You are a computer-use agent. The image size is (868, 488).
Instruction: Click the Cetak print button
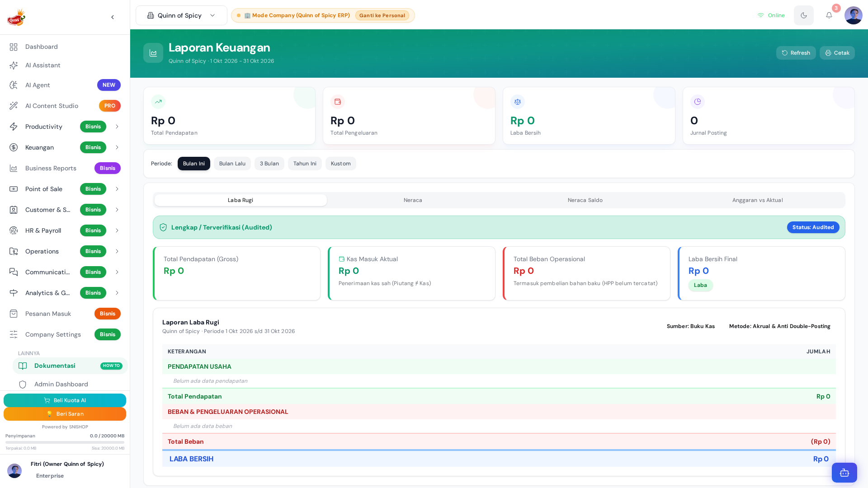click(x=837, y=53)
